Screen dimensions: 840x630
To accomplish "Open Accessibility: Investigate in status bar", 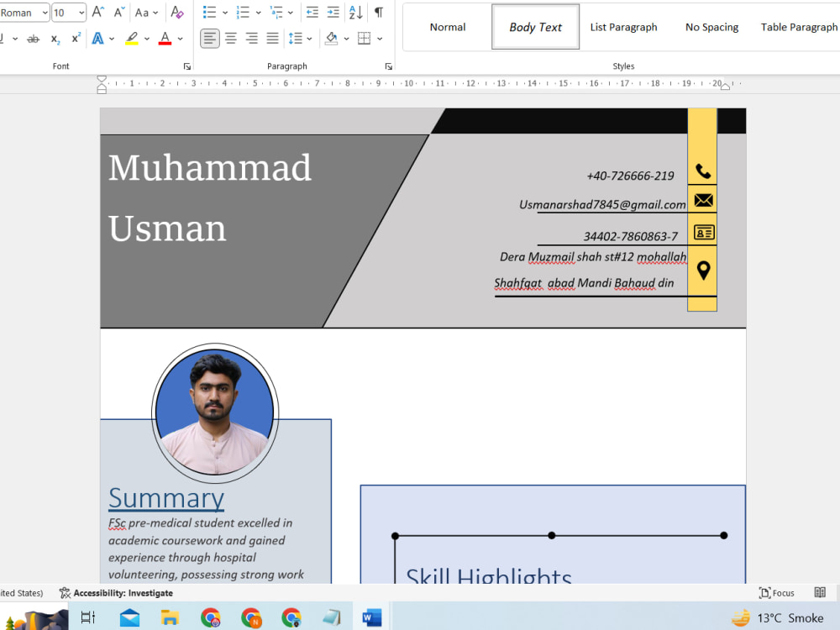I will coord(116,593).
